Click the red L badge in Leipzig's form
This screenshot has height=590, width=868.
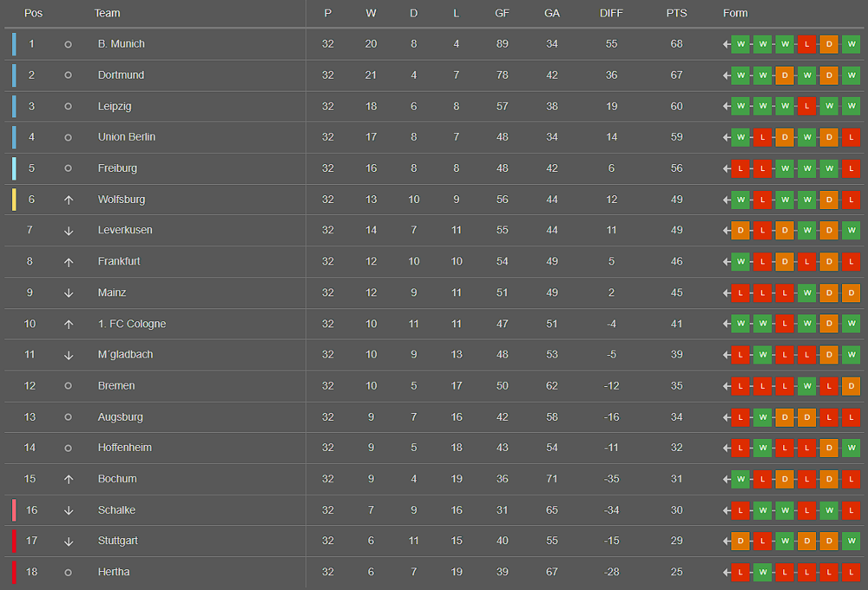807,107
